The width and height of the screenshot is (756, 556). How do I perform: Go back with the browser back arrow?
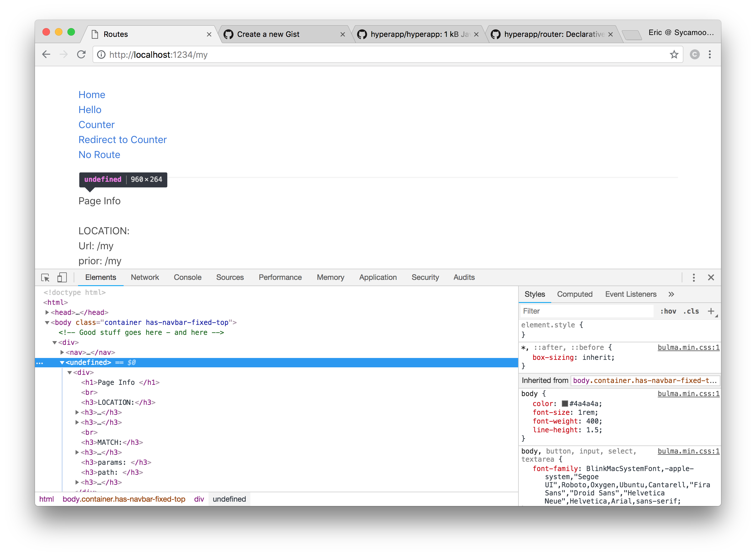tap(47, 55)
